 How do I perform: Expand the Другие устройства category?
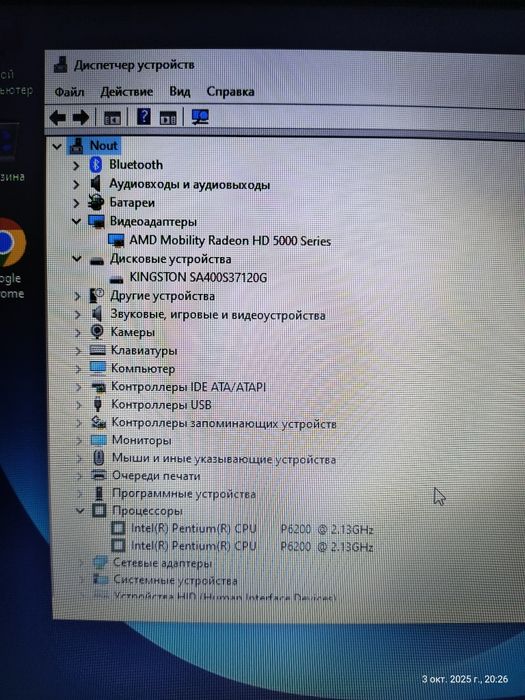click(77, 296)
